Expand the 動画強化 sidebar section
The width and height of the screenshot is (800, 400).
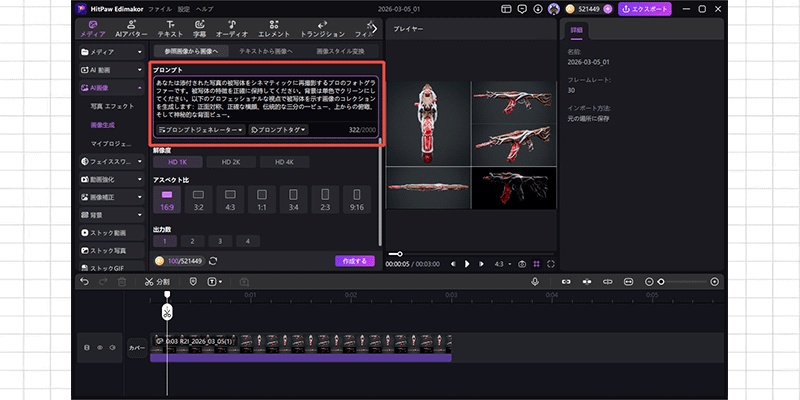coord(112,180)
